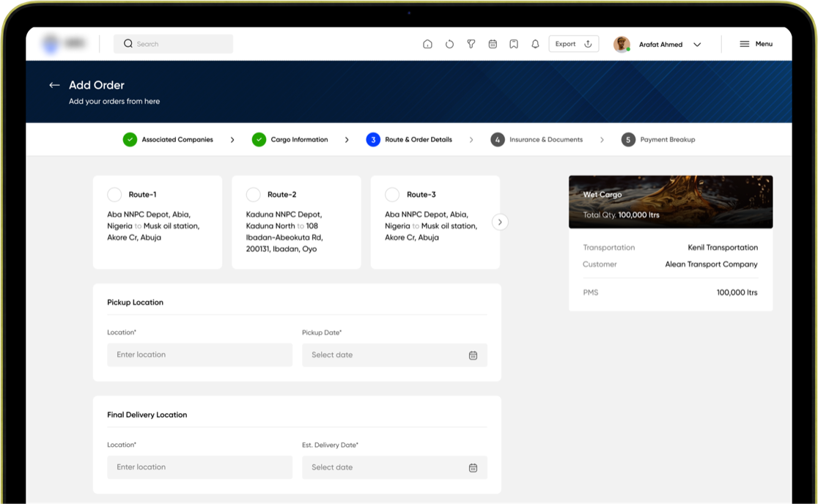Open the funnel filter icon

(x=471, y=44)
